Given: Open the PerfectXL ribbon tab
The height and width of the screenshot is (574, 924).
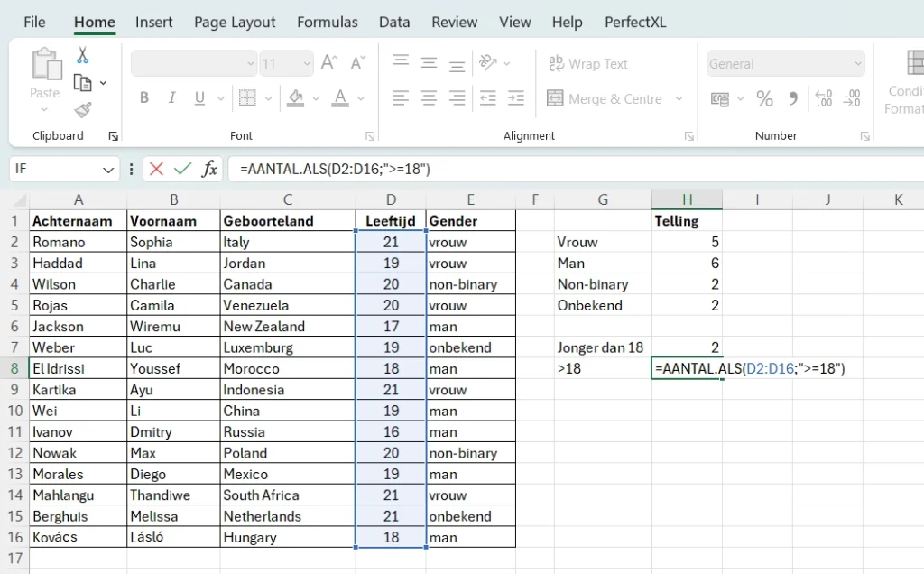Looking at the screenshot, I should pos(635,22).
